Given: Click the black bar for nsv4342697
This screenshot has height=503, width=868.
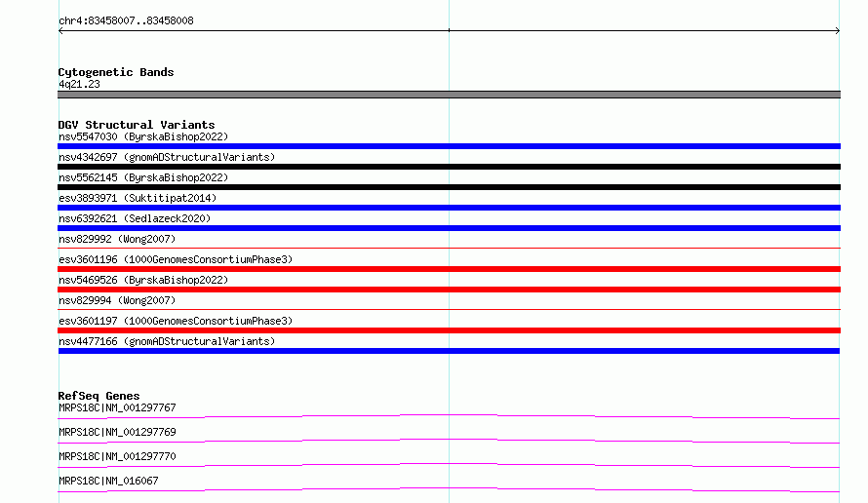Looking at the screenshot, I should pyautogui.click(x=449, y=167).
